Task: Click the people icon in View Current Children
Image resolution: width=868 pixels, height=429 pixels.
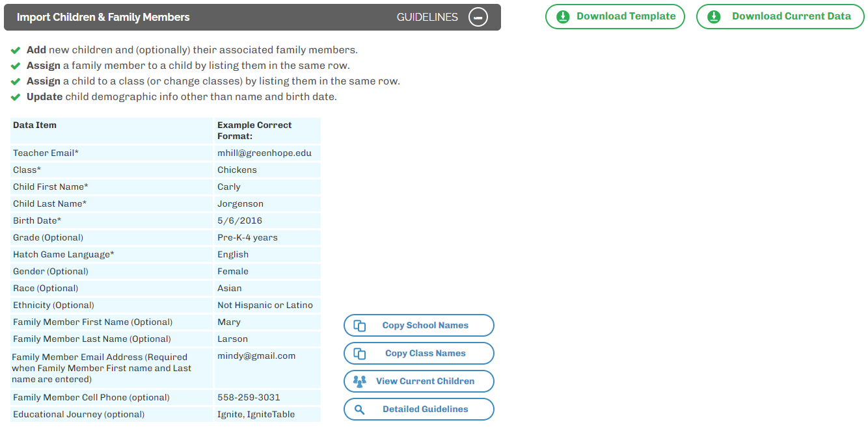Action: pyautogui.click(x=359, y=382)
